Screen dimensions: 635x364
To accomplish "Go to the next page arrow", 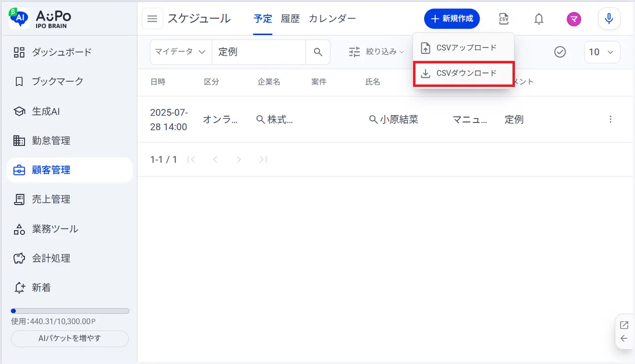I will coord(239,160).
